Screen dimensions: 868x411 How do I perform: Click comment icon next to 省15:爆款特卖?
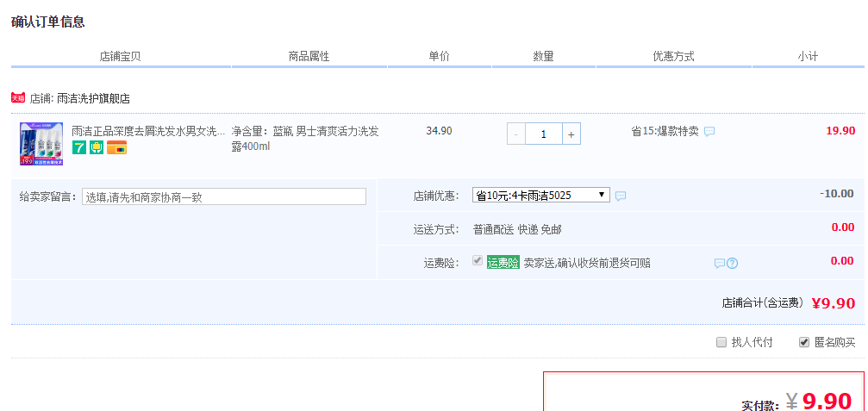709,132
